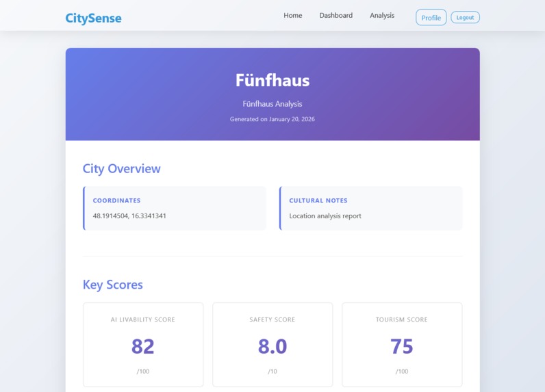Click the Generated on January 20, 2026 text
This screenshot has width=545, height=392.
[272, 119]
